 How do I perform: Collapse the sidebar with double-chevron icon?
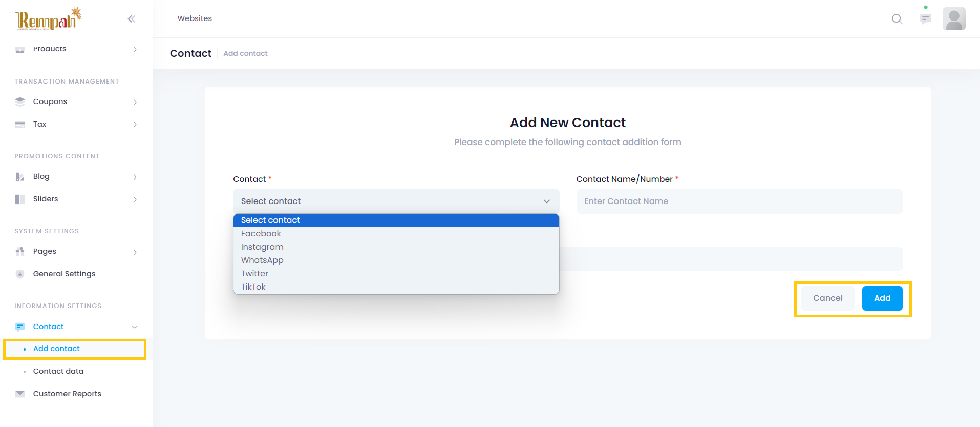[x=132, y=19]
